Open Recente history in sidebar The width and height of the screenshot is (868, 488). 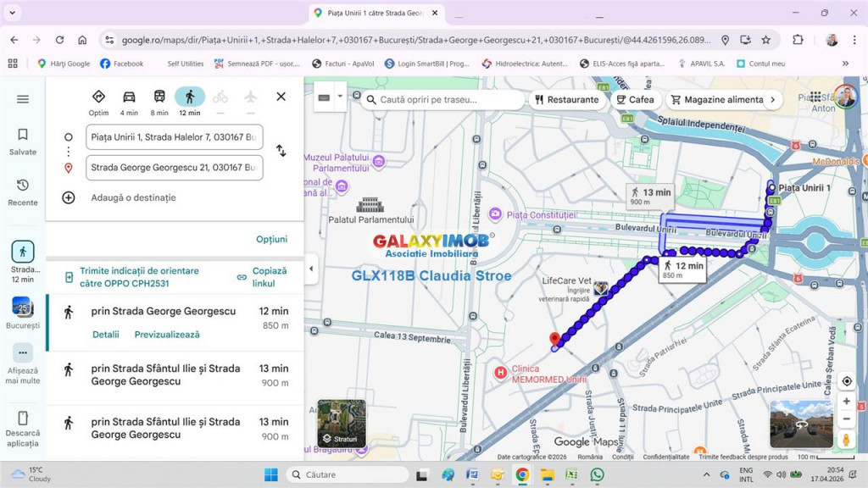click(x=23, y=191)
